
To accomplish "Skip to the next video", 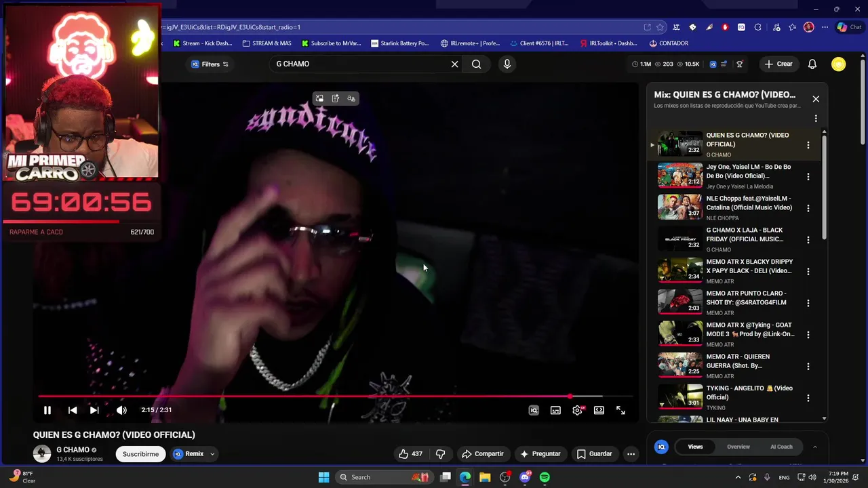I will point(94,410).
